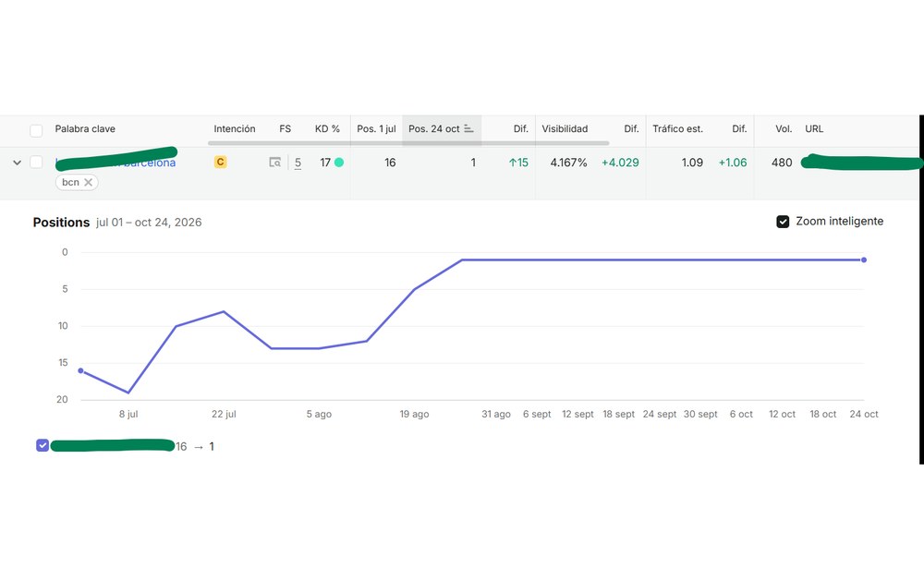
Task: Click the 16 → 1 legend text
Action: click(x=195, y=447)
